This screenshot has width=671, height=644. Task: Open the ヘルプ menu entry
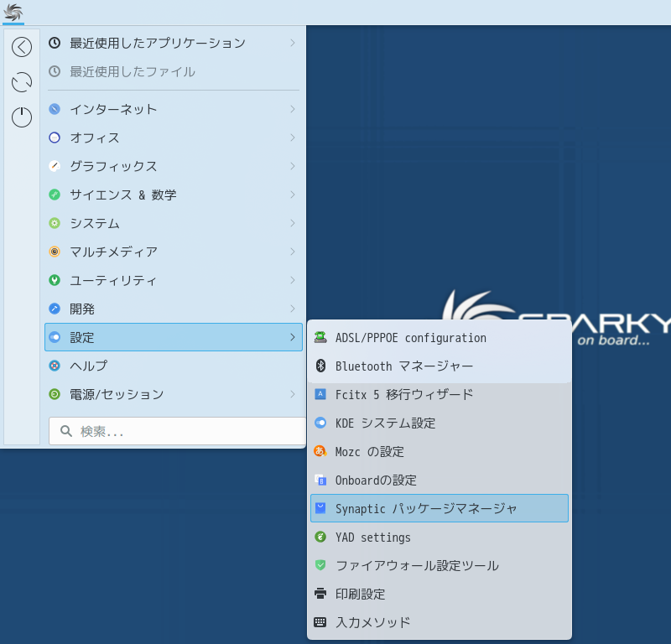(x=174, y=366)
